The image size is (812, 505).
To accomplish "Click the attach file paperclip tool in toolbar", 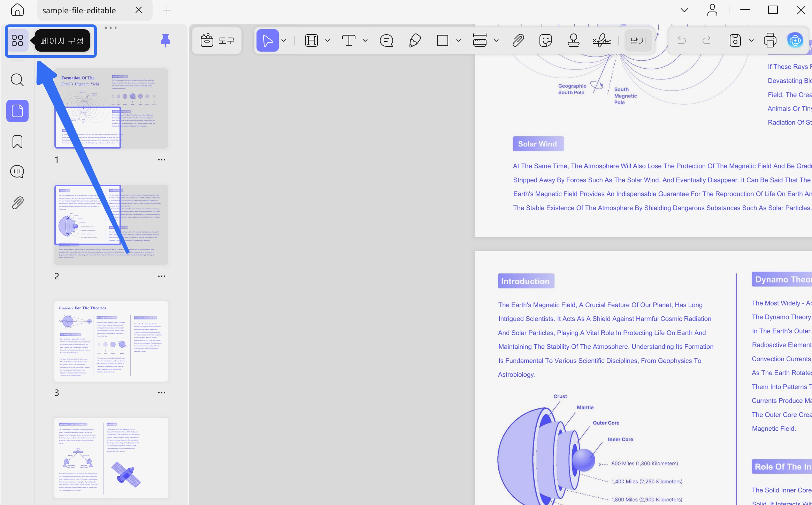I will tap(518, 40).
